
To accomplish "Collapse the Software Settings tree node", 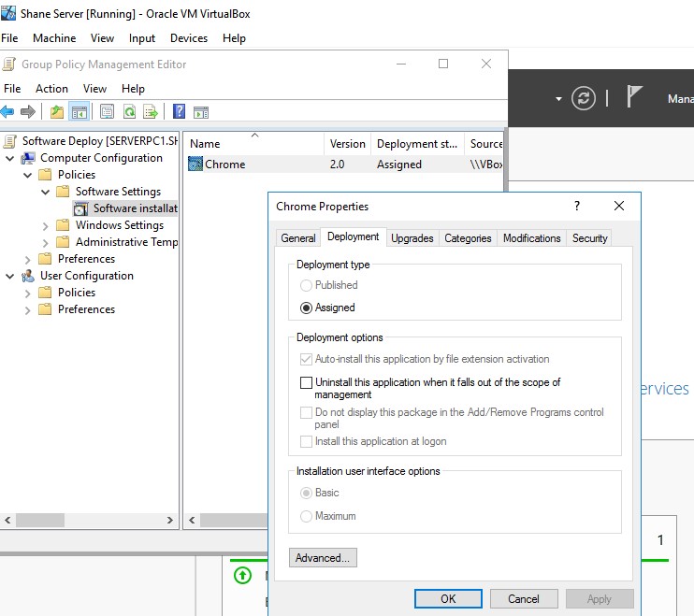I will (45, 192).
